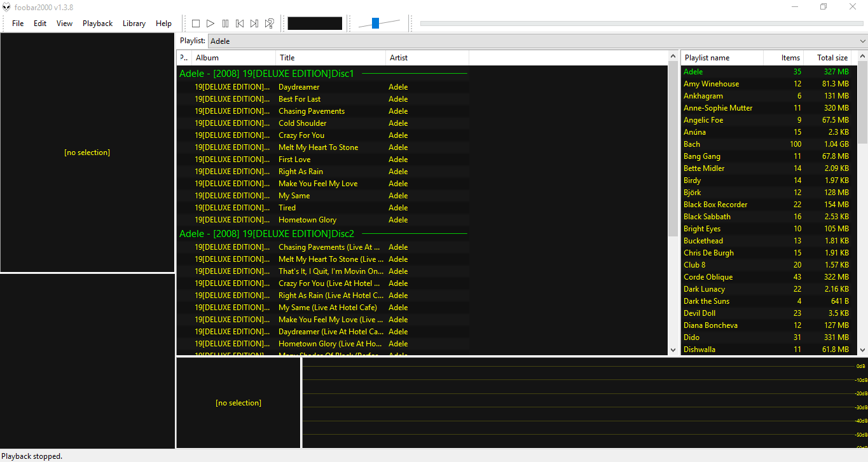Select the track First Love

pos(323,160)
